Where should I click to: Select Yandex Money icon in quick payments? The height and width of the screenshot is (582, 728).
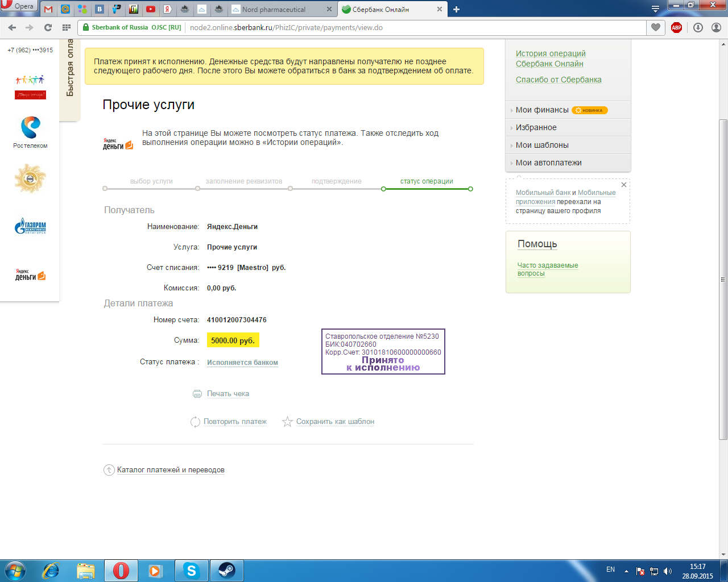30,275
